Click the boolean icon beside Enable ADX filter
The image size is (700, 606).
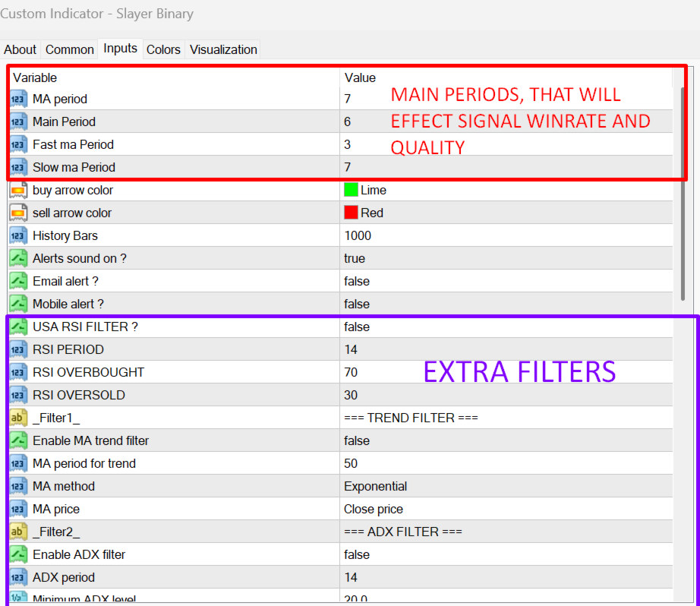pyautogui.click(x=18, y=554)
